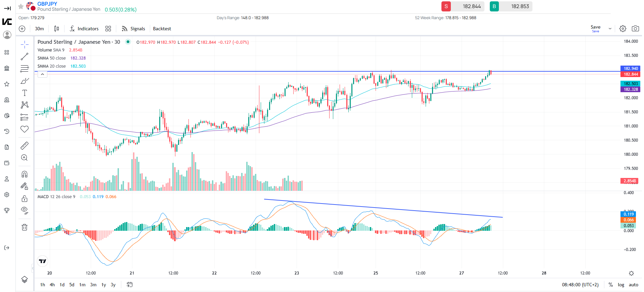The width and height of the screenshot is (644, 292).
Task: Toggle the magnet snap mode
Action: [25, 174]
